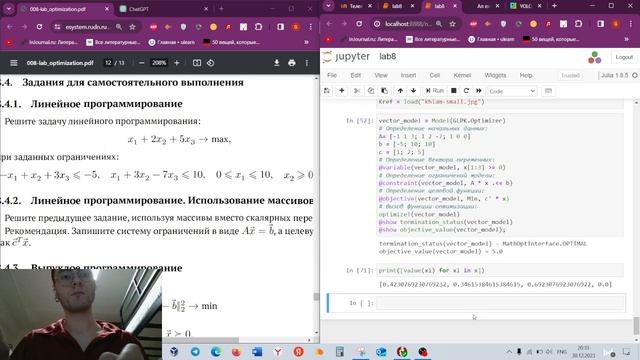This screenshot has width=640, height=360.
Task: Open PDF viewer more actions menu
Action: point(307,63)
